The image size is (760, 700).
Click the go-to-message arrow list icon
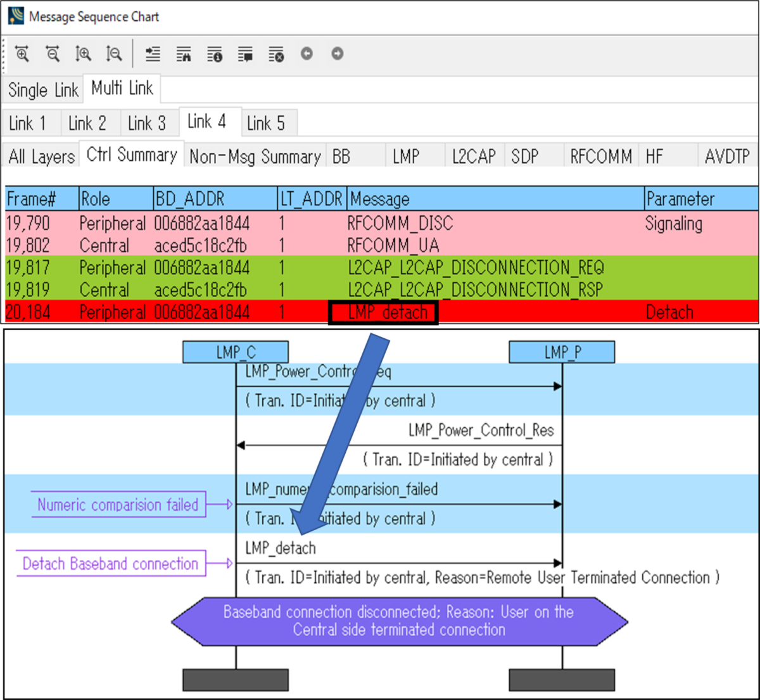click(x=153, y=54)
